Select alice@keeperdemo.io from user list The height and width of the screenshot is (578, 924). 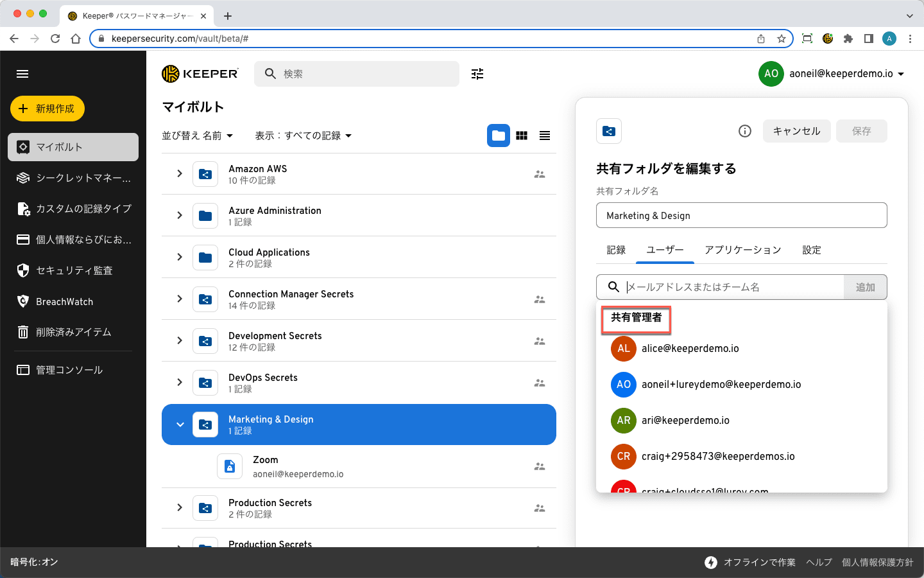pos(690,349)
